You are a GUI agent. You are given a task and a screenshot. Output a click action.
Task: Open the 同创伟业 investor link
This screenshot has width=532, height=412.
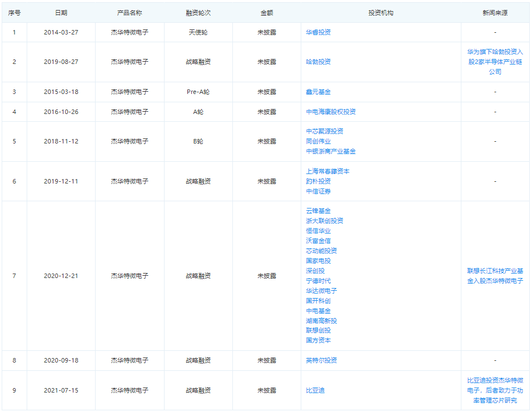318,141
